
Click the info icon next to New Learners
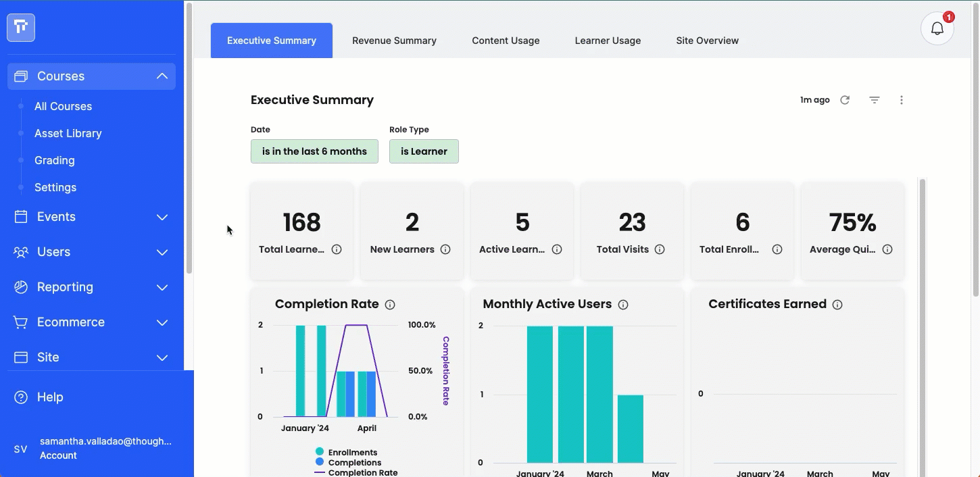(445, 249)
